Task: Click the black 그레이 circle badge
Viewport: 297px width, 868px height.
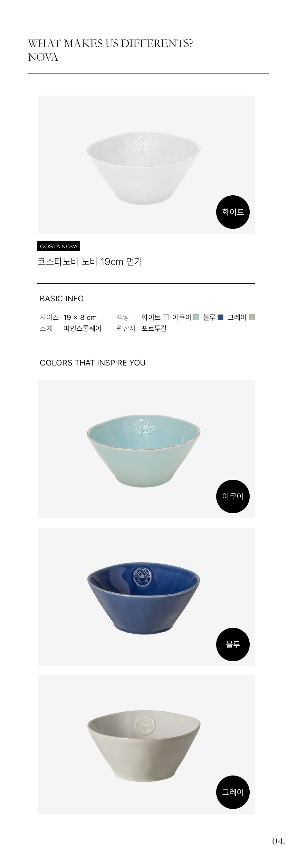Action: click(233, 792)
